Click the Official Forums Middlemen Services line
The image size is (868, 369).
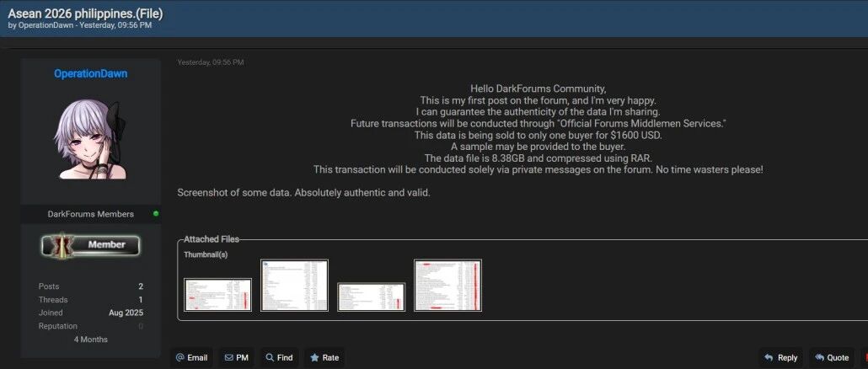pos(538,123)
